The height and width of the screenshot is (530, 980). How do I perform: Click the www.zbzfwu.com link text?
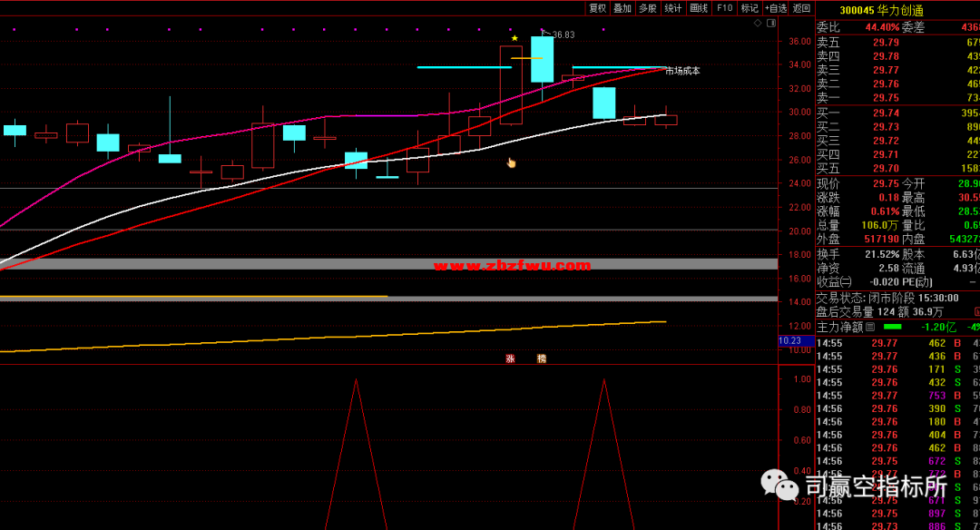512,266
